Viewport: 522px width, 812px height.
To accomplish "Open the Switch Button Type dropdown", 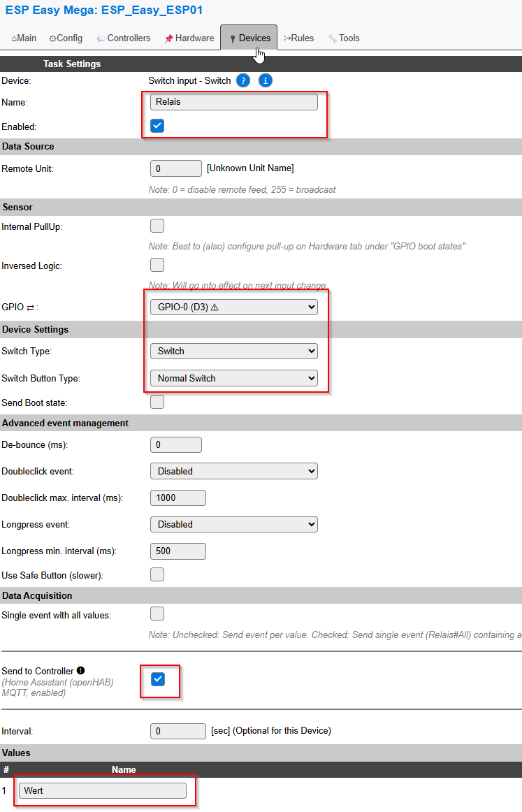I will 233,378.
